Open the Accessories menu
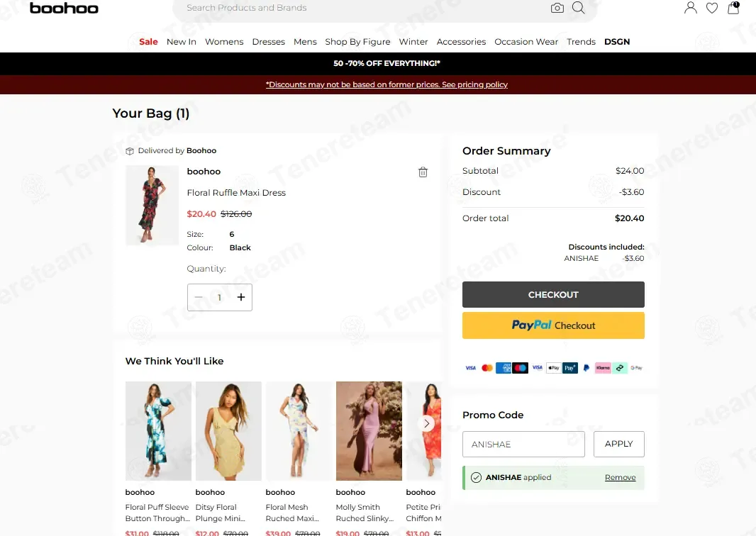The height and width of the screenshot is (536, 756). click(x=462, y=42)
